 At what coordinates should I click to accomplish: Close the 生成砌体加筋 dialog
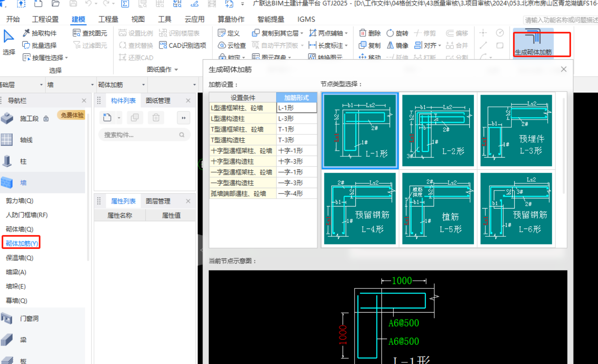point(564,69)
